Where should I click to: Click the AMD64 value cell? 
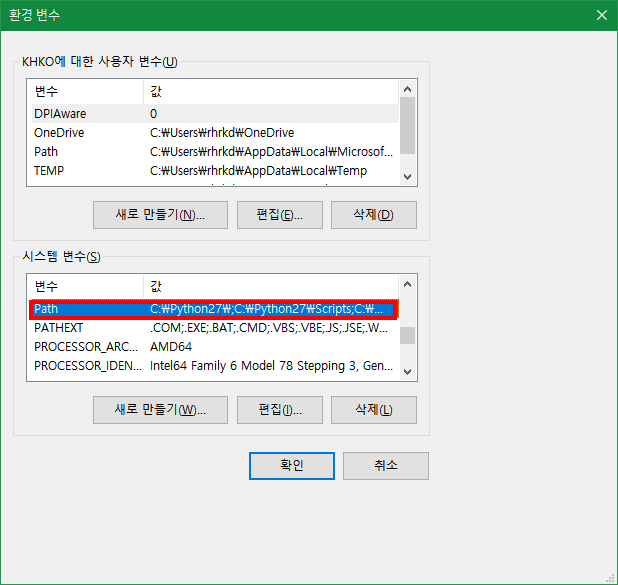click(x=171, y=347)
